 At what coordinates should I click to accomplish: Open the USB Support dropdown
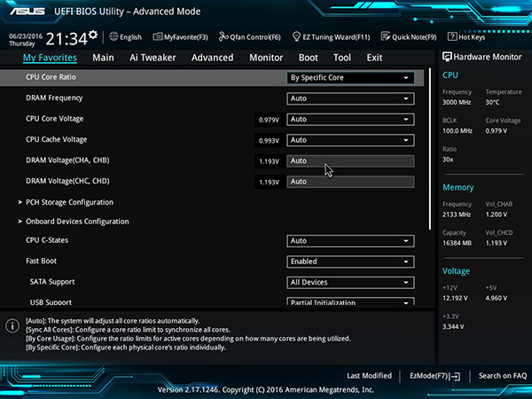(x=350, y=301)
